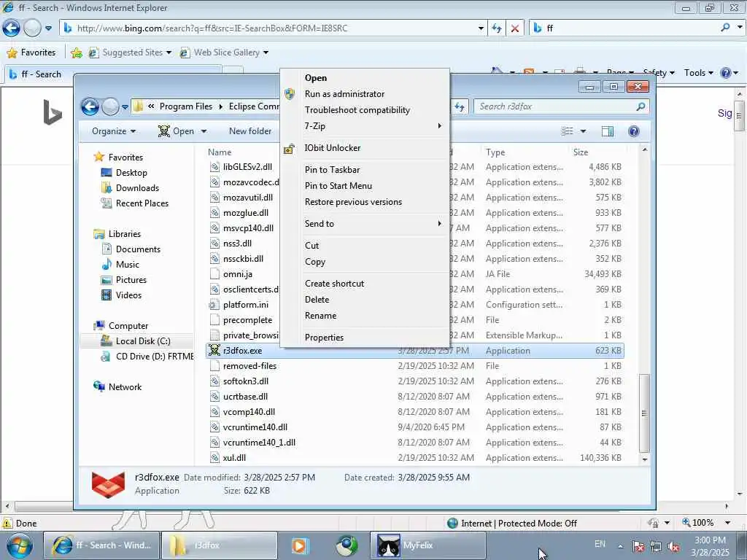Click the IObit Unlocker padlock icon
This screenshot has width=747, height=560.
click(289, 149)
